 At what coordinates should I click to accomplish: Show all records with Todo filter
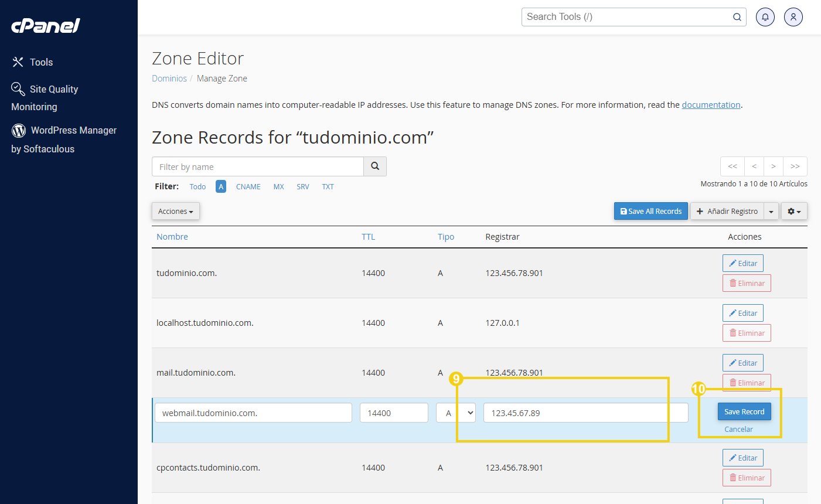point(197,186)
